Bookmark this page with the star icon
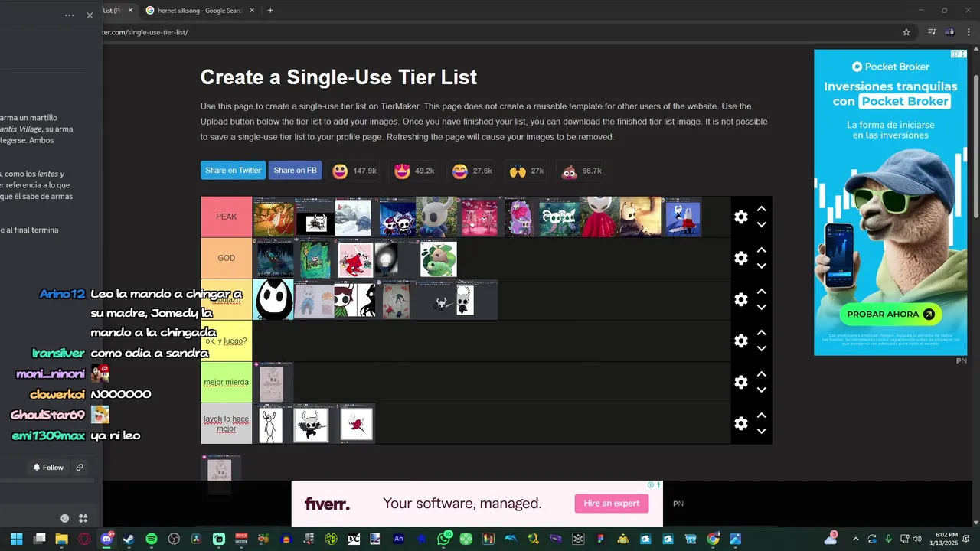 tap(906, 32)
